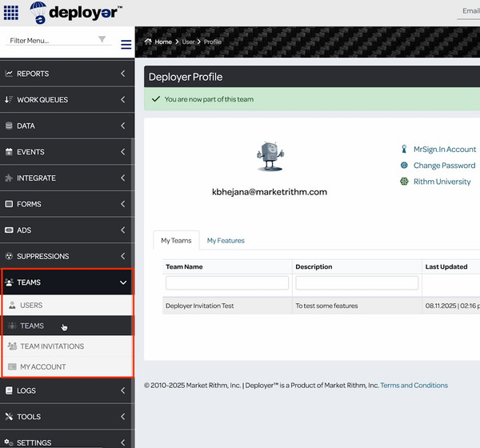Click the Teams group icon in header row
Screen dimensions: 480x448
[x=9, y=282]
